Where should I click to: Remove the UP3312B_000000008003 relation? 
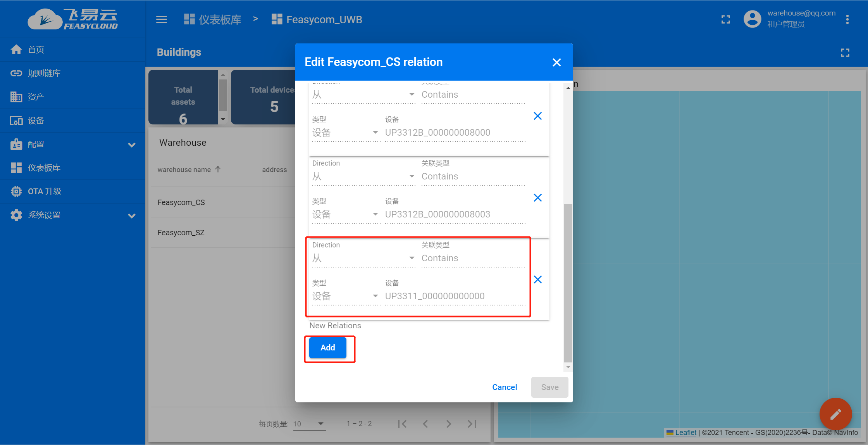pos(537,198)
